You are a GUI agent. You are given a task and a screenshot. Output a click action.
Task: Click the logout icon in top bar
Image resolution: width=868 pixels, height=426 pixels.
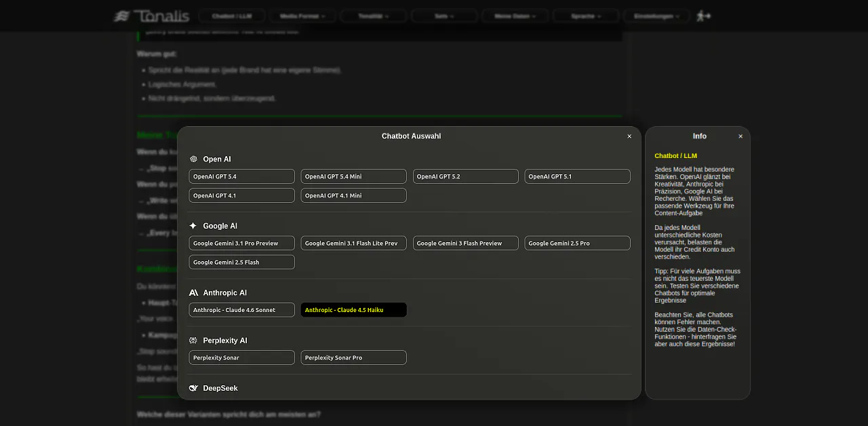(x=704, y=16)
